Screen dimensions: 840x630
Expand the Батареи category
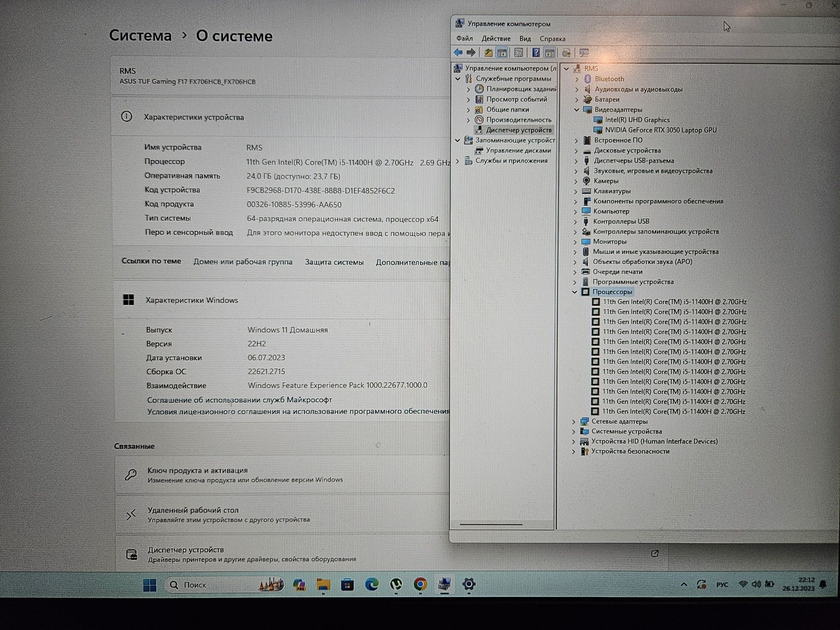pyautogui.click(x=577, y=100)
